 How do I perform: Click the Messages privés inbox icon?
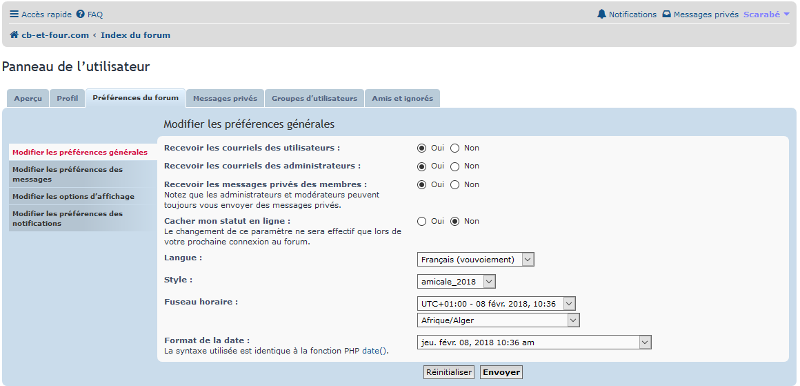pyautogui.click(x=666, y=14)
